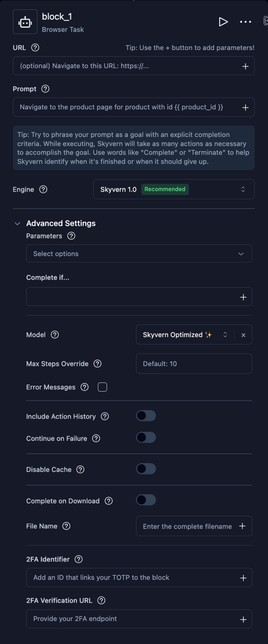Clear the Skyvern Optimized model selection
The image size is (268, 644).
tap(244, 335)
